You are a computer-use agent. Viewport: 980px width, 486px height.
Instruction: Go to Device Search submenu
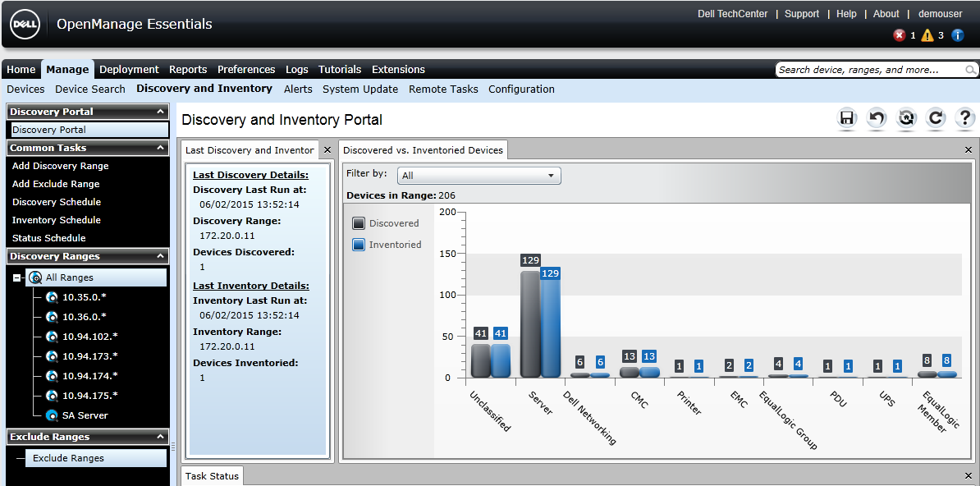pyautogui.click(x=90, y=89)
